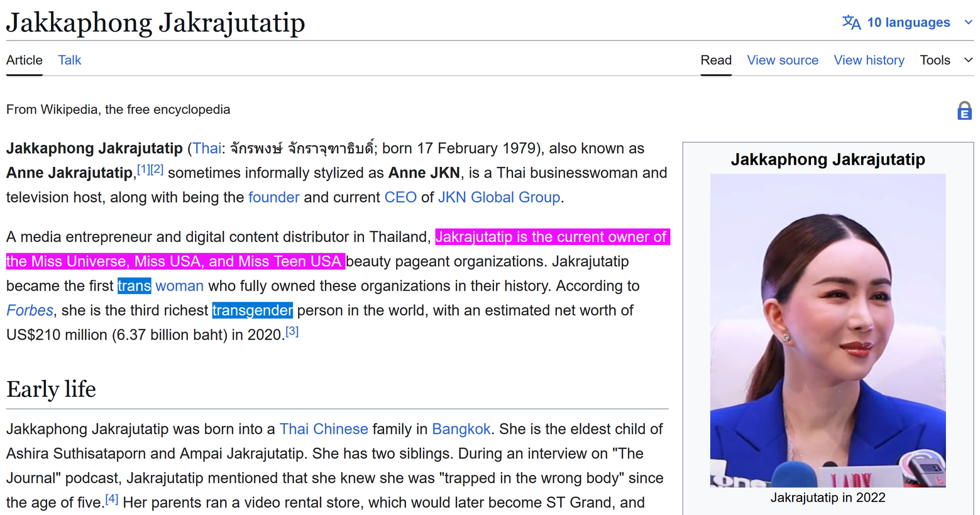
Task: Follow the Bangkok link
Action: 461,430
